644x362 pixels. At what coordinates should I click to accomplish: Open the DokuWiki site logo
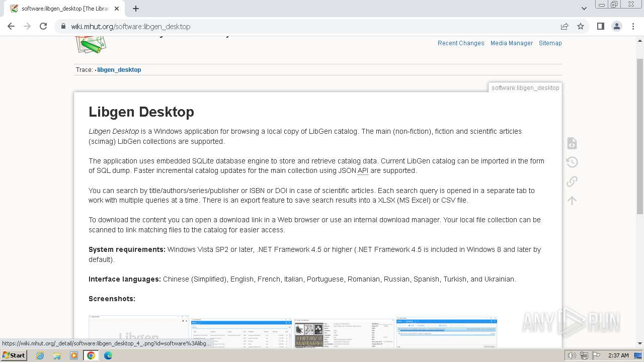[x=91, y=44]
